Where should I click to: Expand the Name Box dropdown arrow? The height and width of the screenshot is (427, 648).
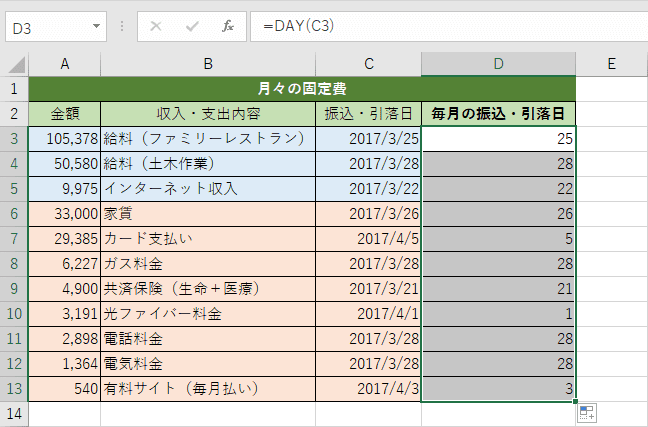click(96, 26)
